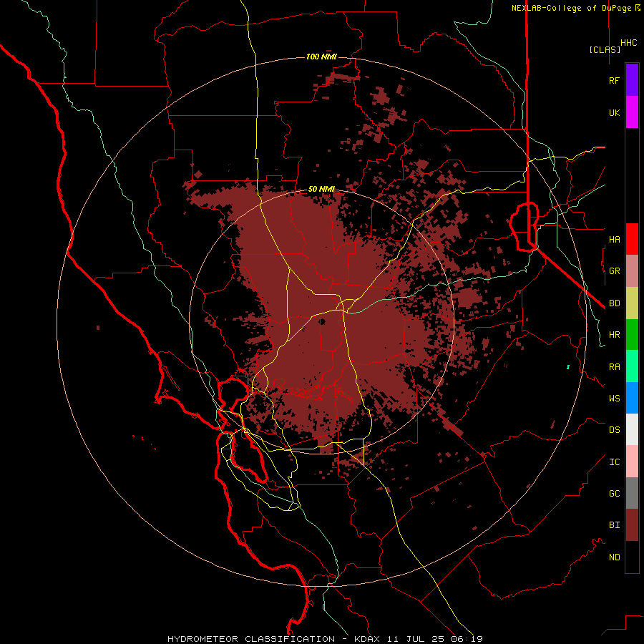Viewport: 644px width, 644px height.
Task: Click the "HR" legend label
Action: [614, 335]
